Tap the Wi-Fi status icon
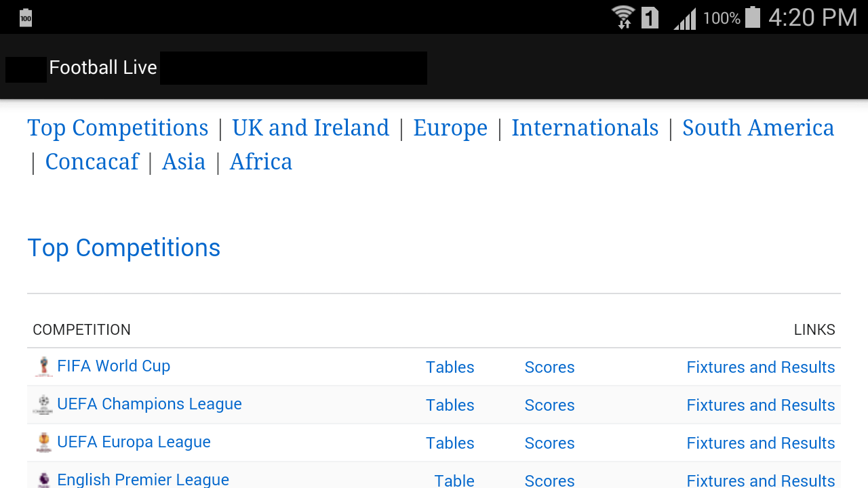Image resolution: width=868 pixels, height=488 pixels. click(x=623, y=18)
